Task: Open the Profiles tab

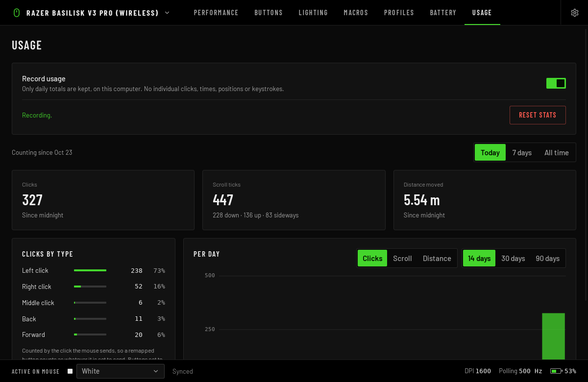Action: point(399,13)
